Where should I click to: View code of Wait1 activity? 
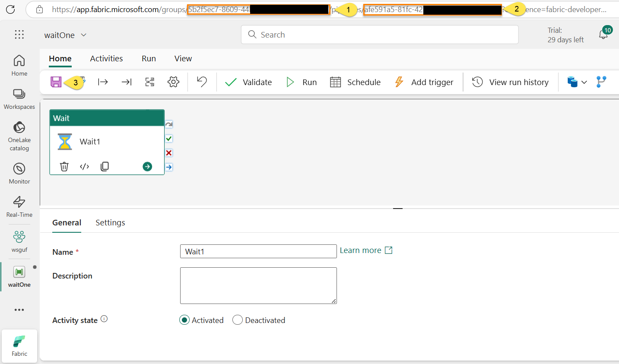(x=85, y=166)
